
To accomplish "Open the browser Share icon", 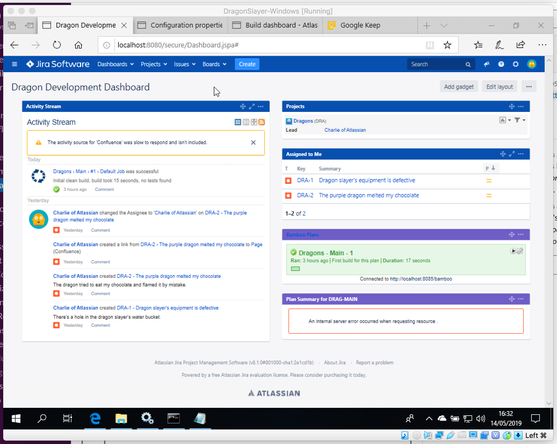I will tap(520, 45).
